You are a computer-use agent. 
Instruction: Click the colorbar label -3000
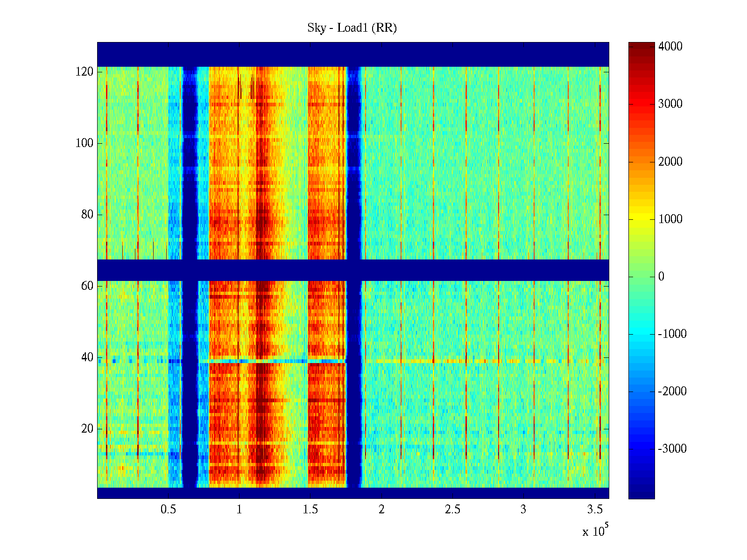tap(672, 449)
